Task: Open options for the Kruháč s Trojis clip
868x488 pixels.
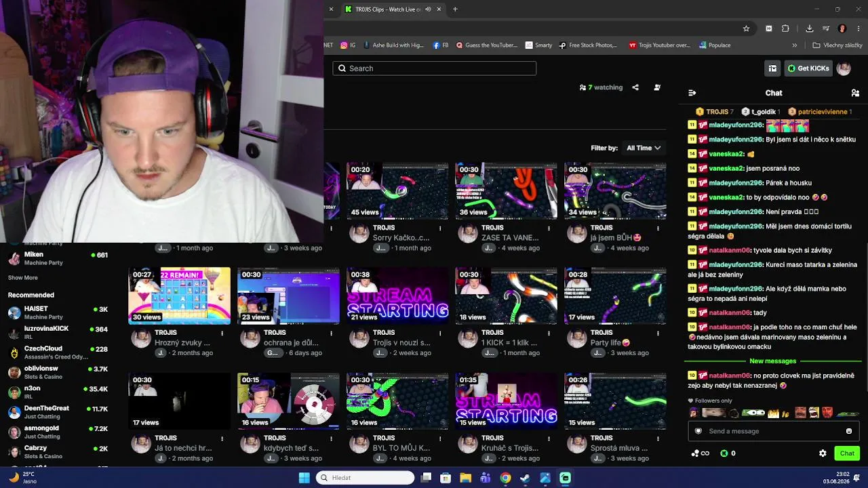Action: (x=549, y=439)
